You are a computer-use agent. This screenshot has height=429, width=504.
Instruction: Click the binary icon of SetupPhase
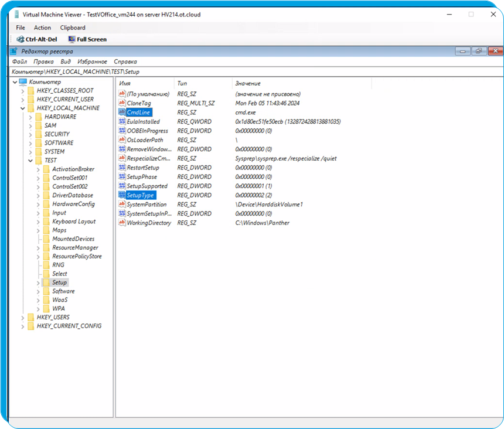tap(122, 176)
